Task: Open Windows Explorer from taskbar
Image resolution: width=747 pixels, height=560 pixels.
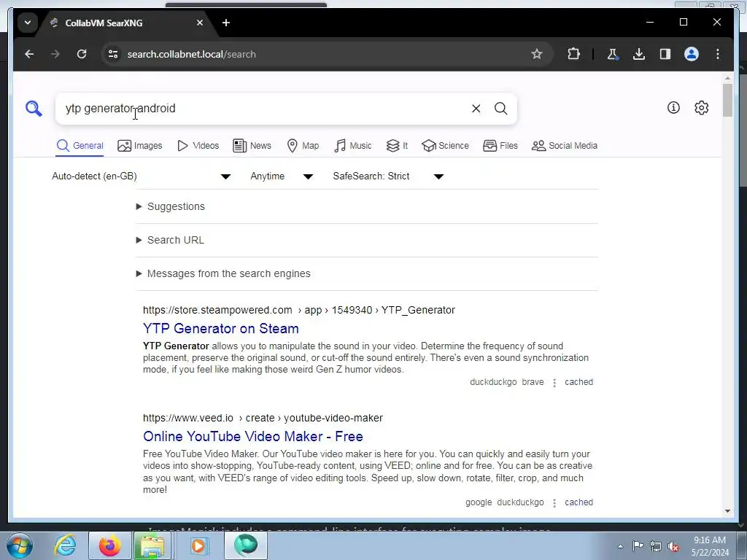Action: click(x=152, y=545)
